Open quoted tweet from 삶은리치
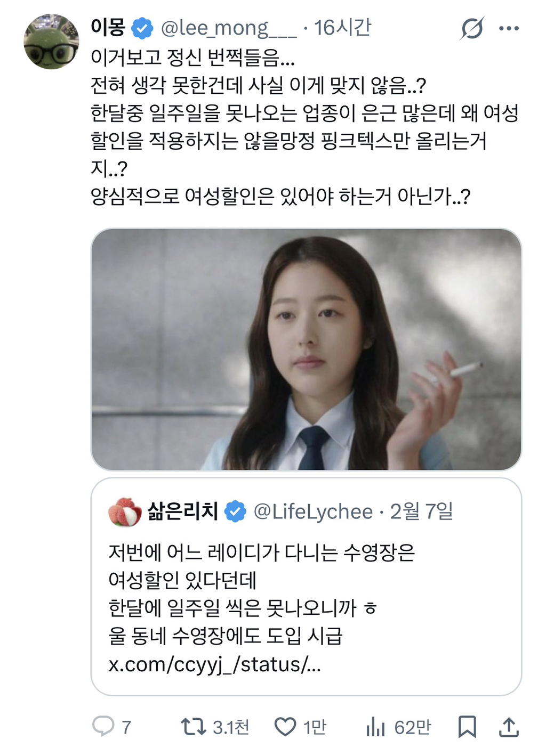The image size is (546, 756). pos(306,587)
